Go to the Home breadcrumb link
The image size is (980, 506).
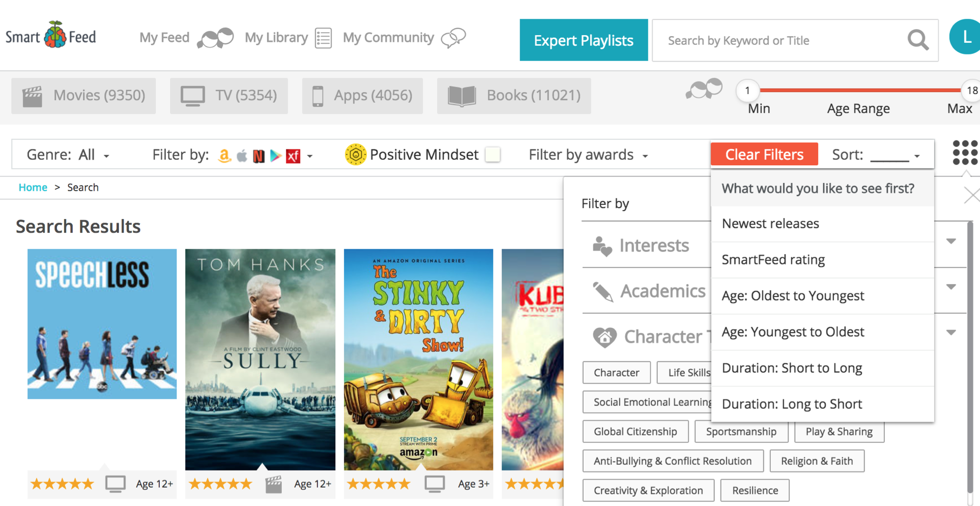pos(33,187)
